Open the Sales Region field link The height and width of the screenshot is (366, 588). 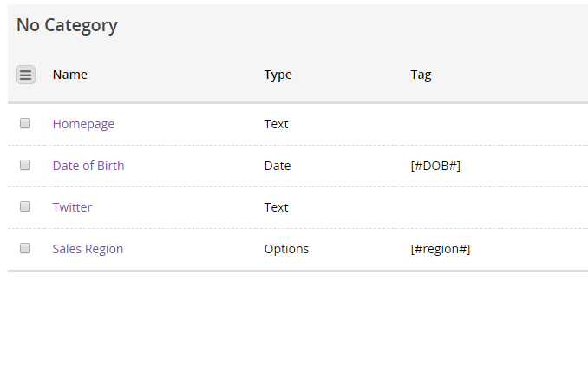[x=88, y=249]
